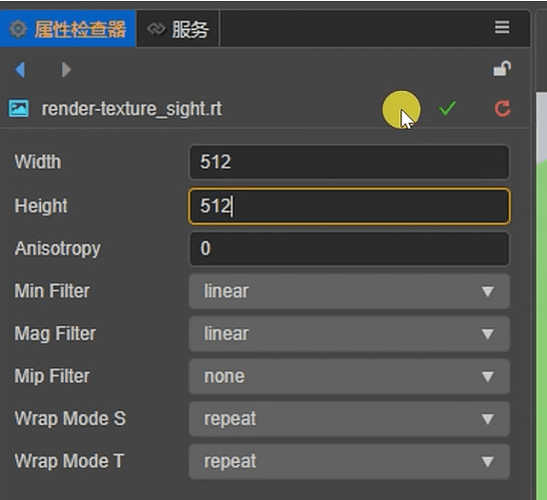Click the green checkmark apply icon
Screen dimensions: 547x500
click(x=447, y=108)
